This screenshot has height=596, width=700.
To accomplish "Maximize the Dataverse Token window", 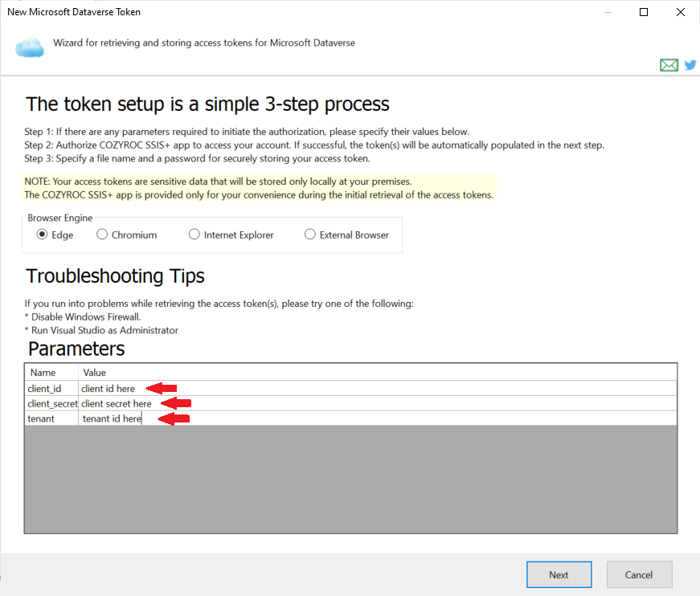I will click(x=644, y=12).
